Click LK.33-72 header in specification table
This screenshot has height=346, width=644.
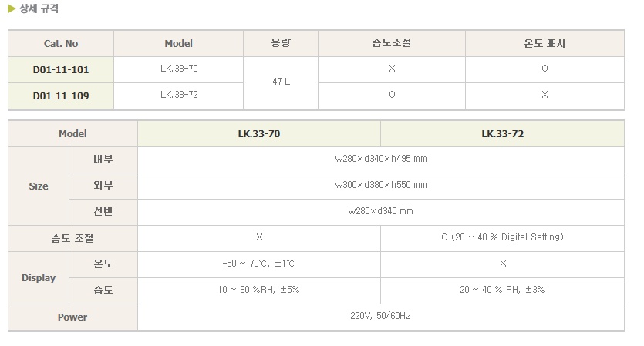[502, 134]
